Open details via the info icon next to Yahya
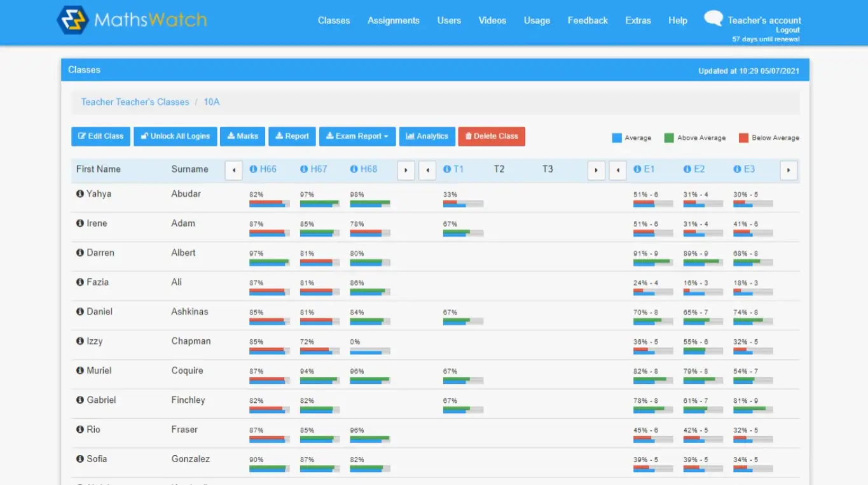 coord(79,193)
